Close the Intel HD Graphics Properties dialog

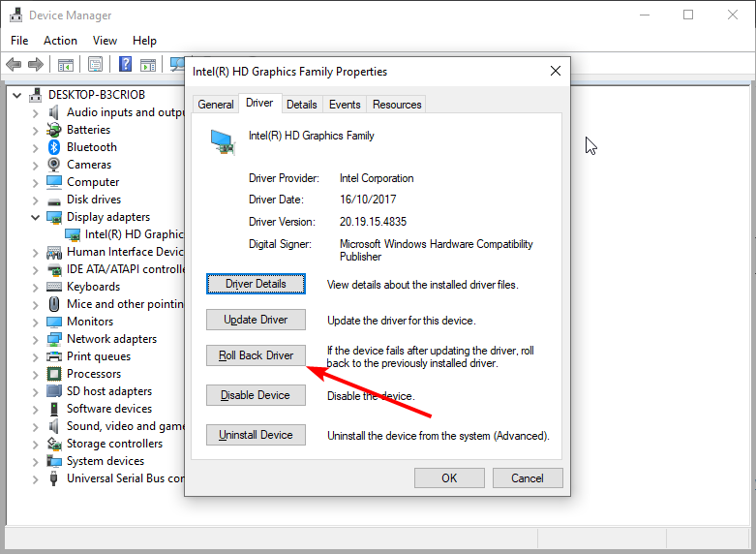click(x=556, y=71)
